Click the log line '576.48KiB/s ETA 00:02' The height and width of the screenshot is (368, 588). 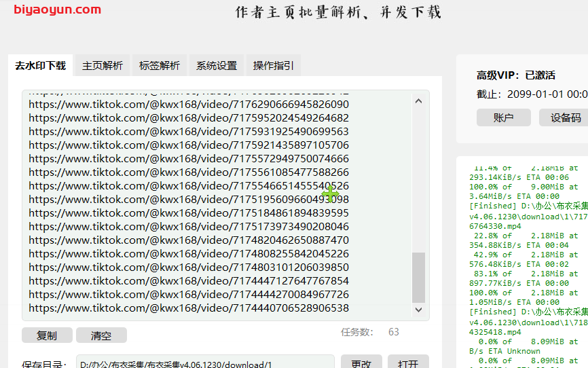point(519,264)
